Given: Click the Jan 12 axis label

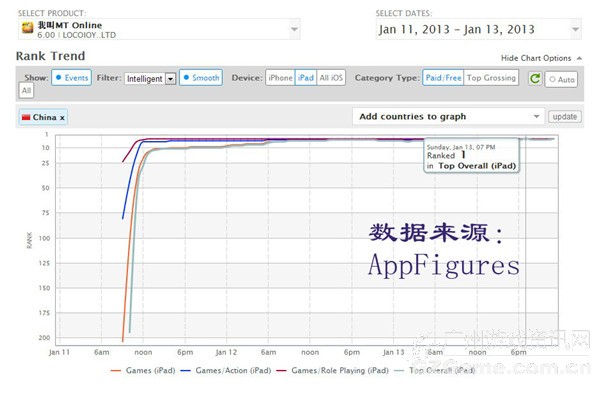Looking at the screenshot, I should (x=226, y=352).
